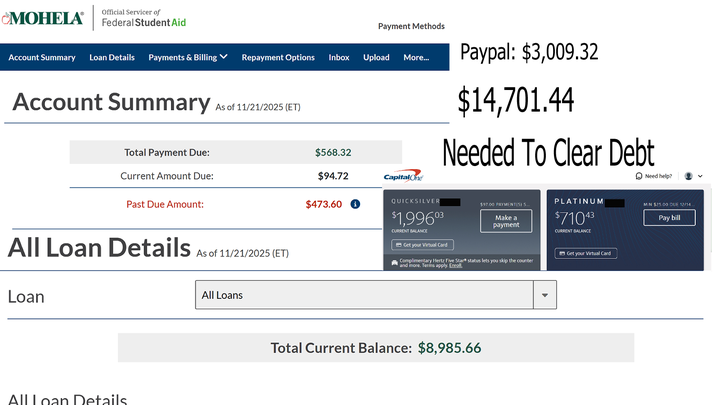Go to the Account Summary tab
720x405 pixels.
[x=42, y=57]
